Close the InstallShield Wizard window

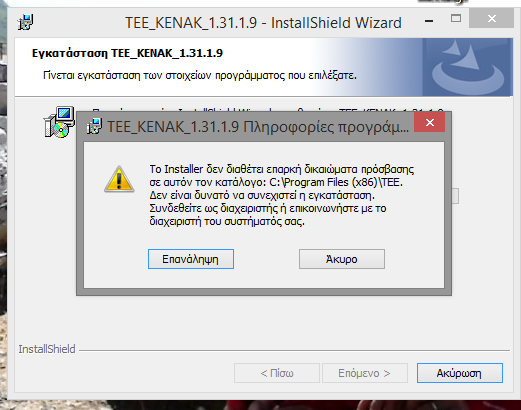point(492,19)
